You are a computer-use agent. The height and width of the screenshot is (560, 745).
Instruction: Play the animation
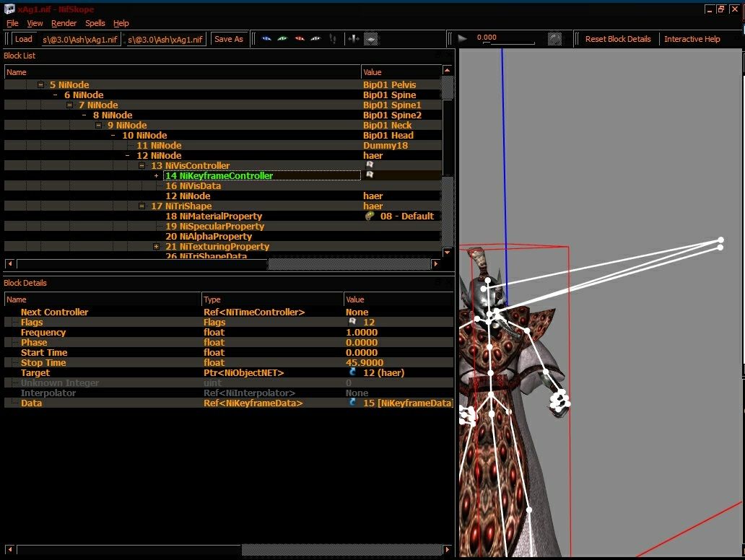462,39
